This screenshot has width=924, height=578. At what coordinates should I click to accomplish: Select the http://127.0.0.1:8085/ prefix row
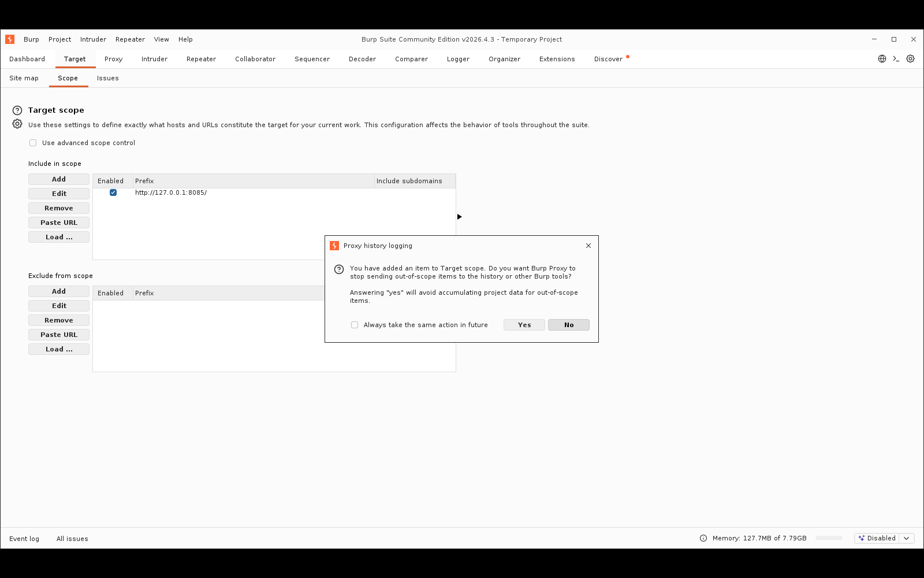(x=274, y=192)
